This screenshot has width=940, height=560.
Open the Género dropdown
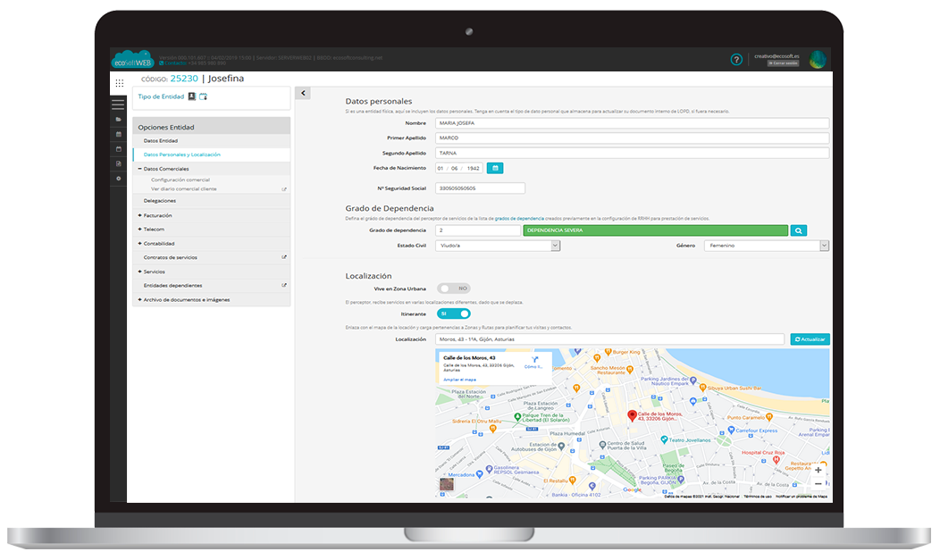tap(766, 246)
